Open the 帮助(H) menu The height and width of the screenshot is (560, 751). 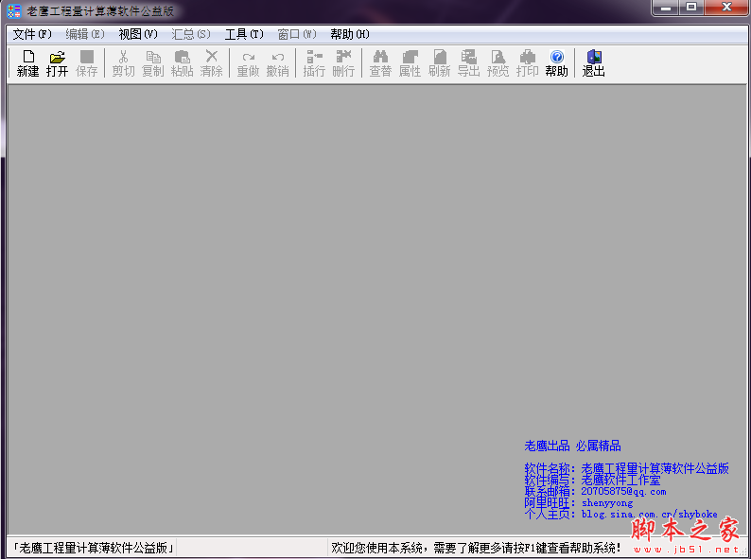(x=350, y=34)
